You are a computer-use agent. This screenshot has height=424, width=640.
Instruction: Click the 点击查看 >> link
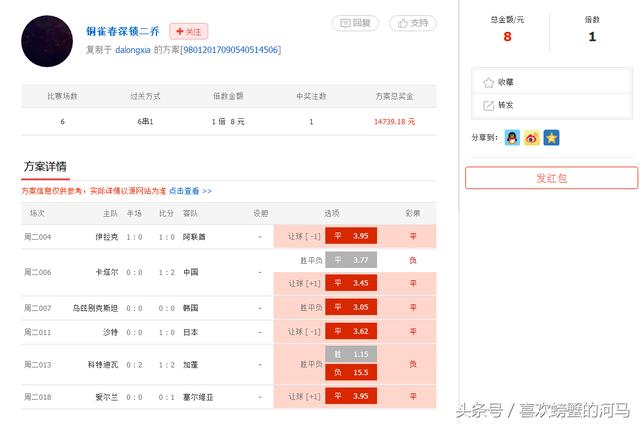[x=190, y=190]
